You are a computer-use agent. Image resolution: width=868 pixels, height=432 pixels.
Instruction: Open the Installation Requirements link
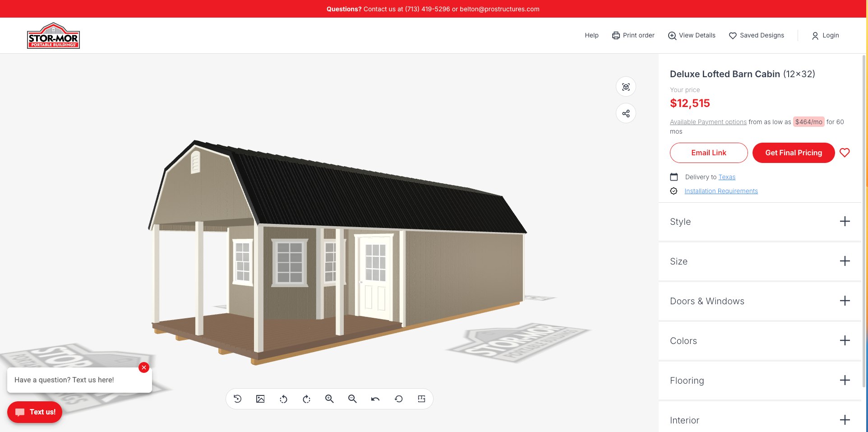point(721,191)
